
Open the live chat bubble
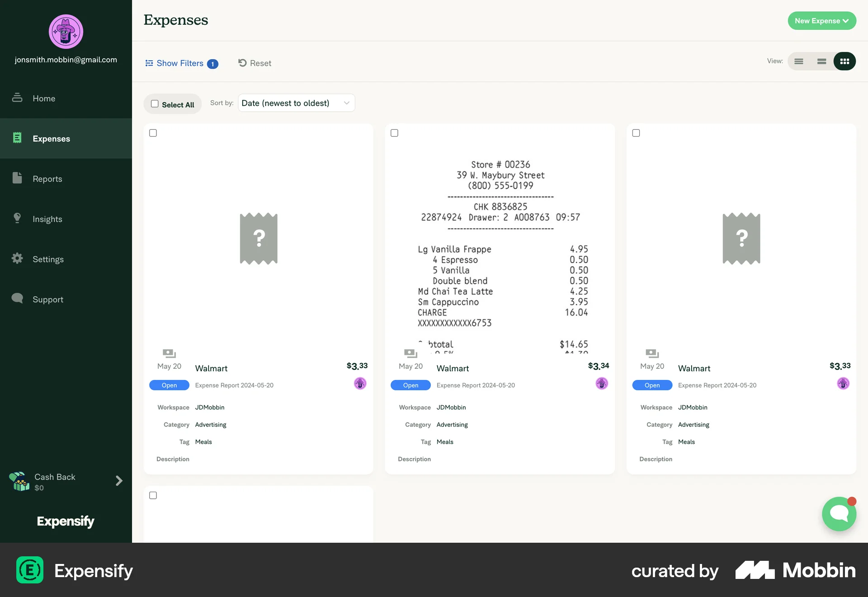tap(839, 514)
